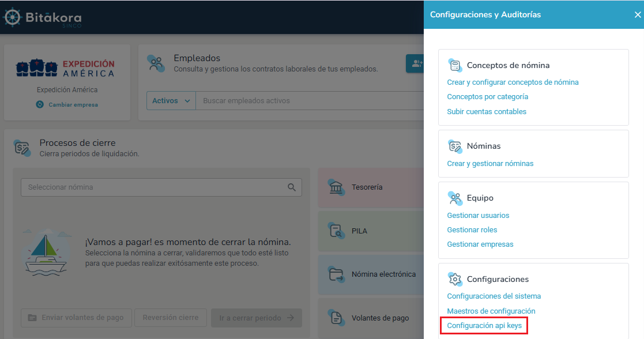
Task: Open Crear y configurar conceptos de nómina
Action: click(513, 82)
